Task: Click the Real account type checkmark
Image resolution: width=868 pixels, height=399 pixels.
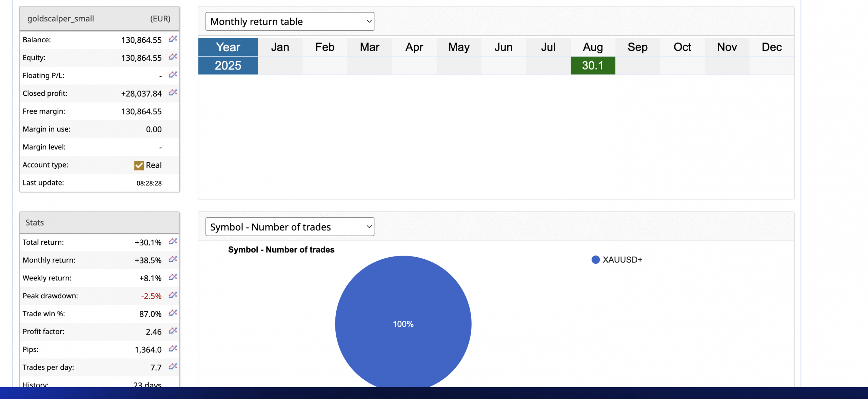Action: (139, 165)
